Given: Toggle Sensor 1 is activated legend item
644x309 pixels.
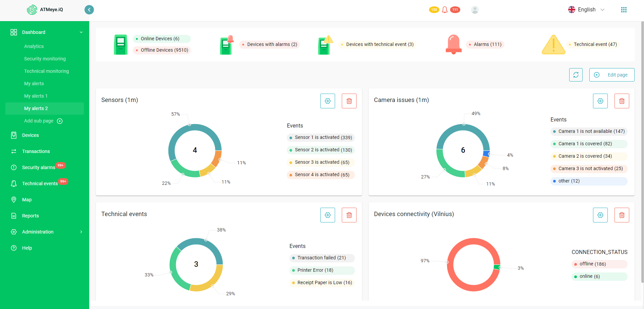Looking at the screenshot, I should [x=320, y=138].
